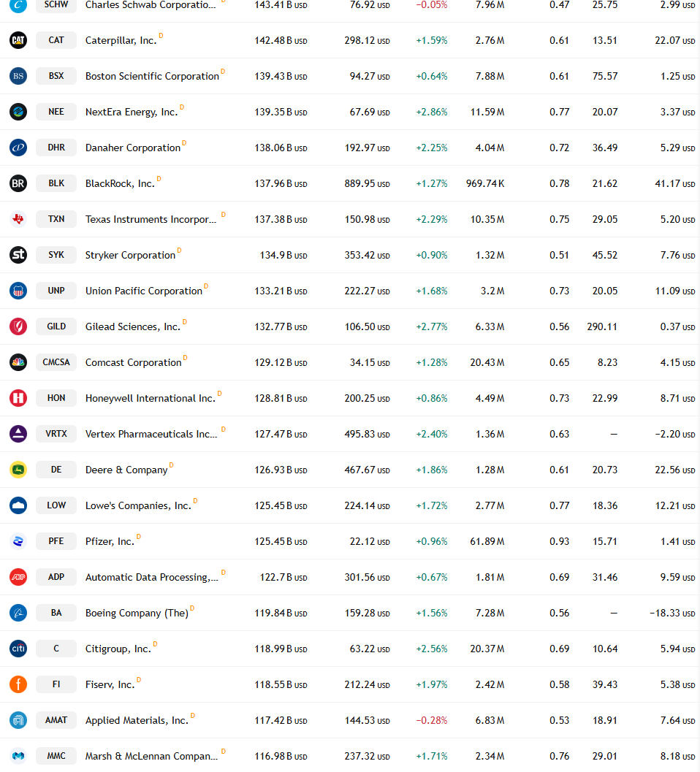Click the Boeing logo icon
The width and height of the screenshot is (700, 772).
click(18, 613)
